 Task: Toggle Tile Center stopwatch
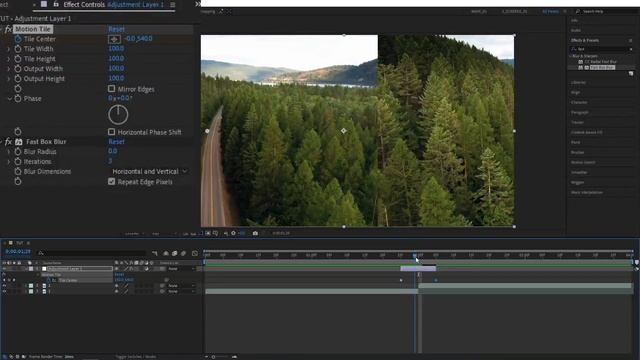click(x=18, y=39)
